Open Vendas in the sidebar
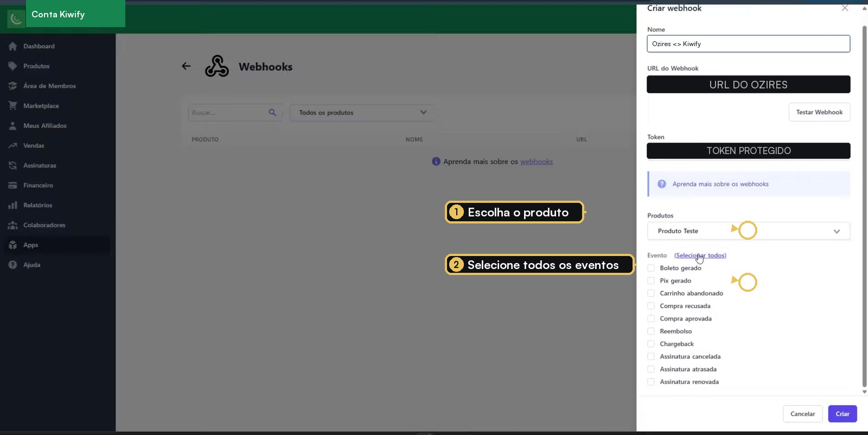The height and width of the screenshot is (435, 868). point(34,145)
